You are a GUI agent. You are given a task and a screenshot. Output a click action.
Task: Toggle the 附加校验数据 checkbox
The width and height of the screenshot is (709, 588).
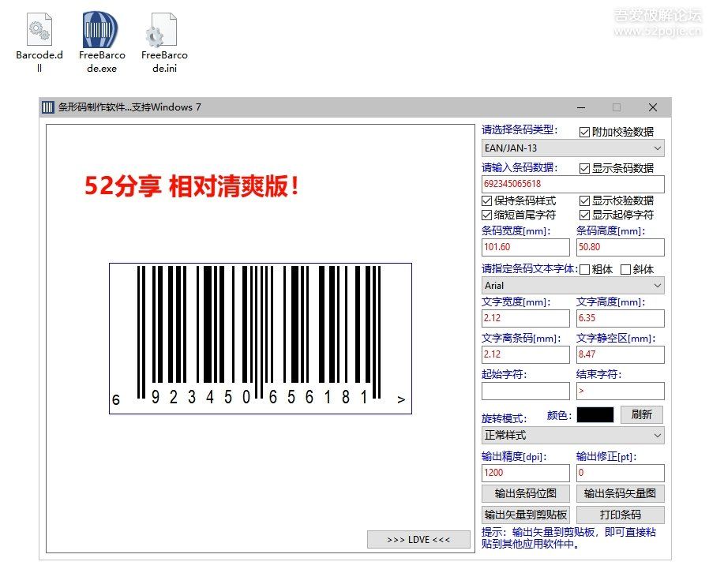click(585, 132)
